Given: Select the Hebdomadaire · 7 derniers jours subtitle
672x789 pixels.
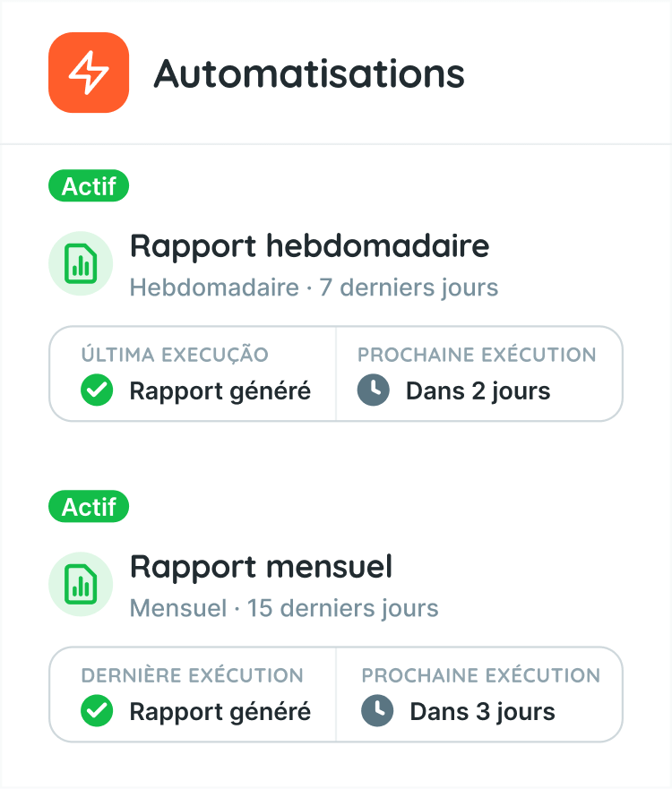Looking at the screenshot, I should click(314, 288).
